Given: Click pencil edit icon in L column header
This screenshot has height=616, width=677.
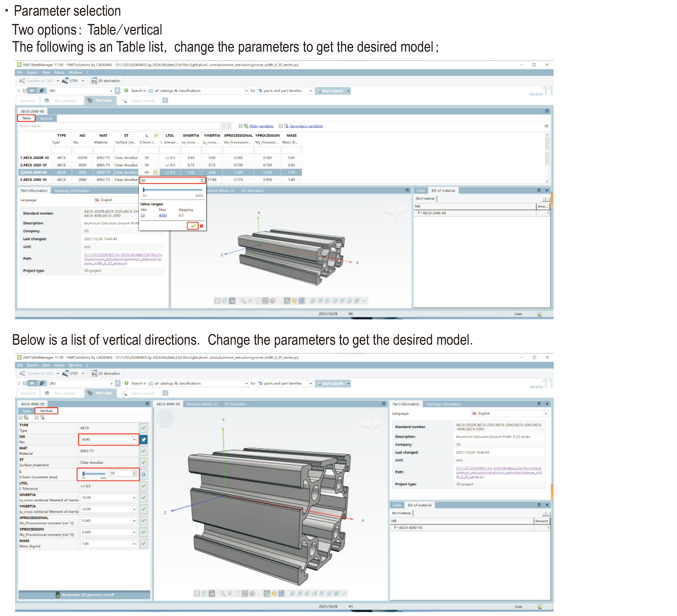Looking at the screenshot, I should [156, 135].
